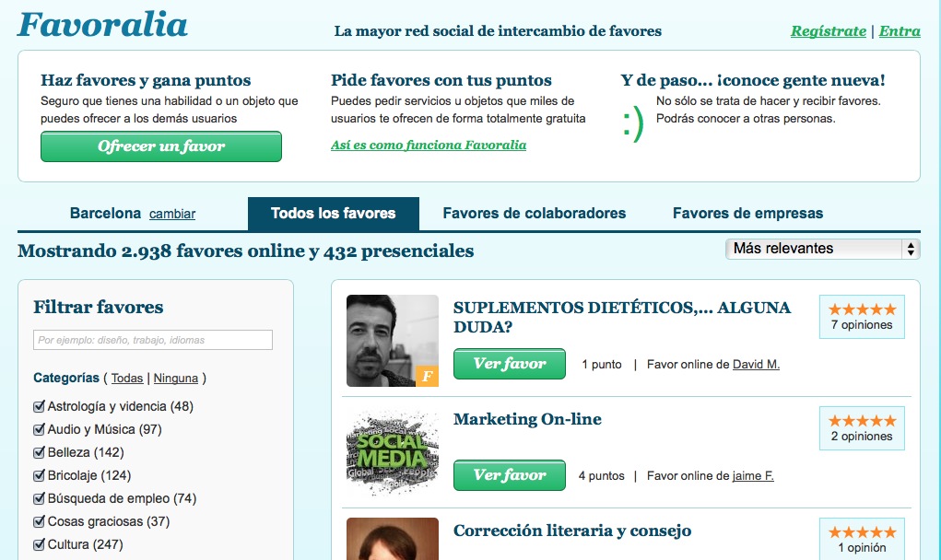The width and height of the screenshot is (941, 560).
Task: Open the Más relevantes sort dropdown
Action: tap(822, 249)
